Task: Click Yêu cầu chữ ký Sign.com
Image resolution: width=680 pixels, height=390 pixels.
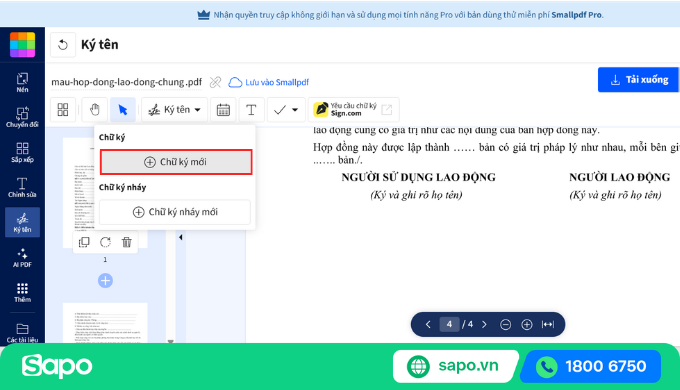Action: 353,110
